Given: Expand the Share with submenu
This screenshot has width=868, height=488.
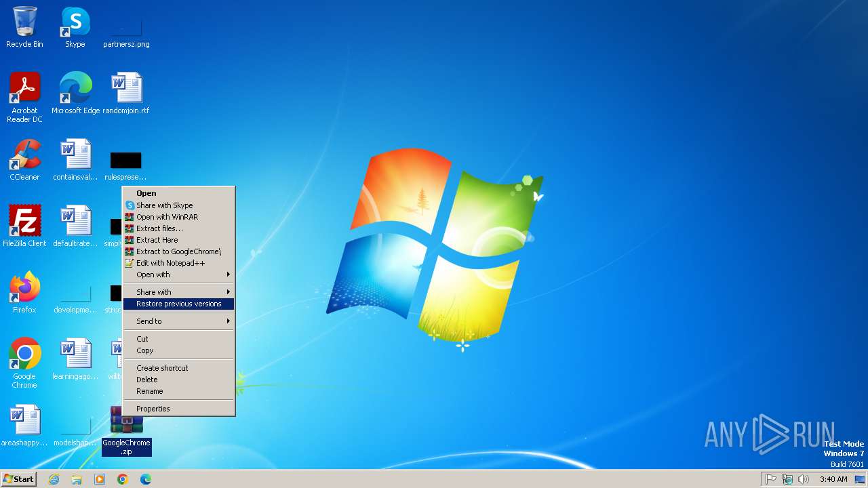Looking at the screenshot, I should click(x=178, y=292).
